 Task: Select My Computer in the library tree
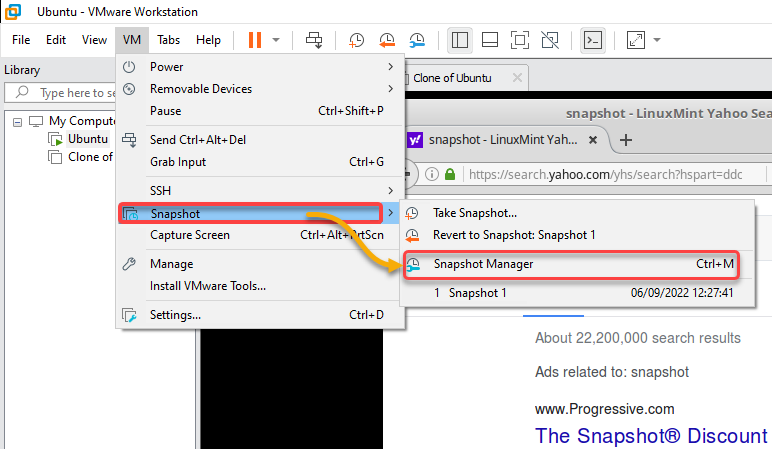click(81, 121)
